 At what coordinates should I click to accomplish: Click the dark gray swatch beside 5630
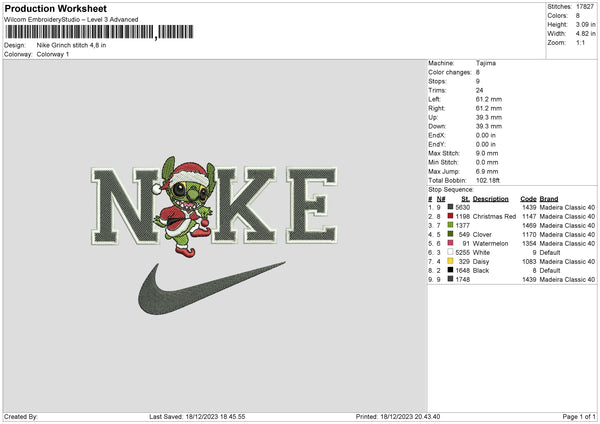point(450,207)
